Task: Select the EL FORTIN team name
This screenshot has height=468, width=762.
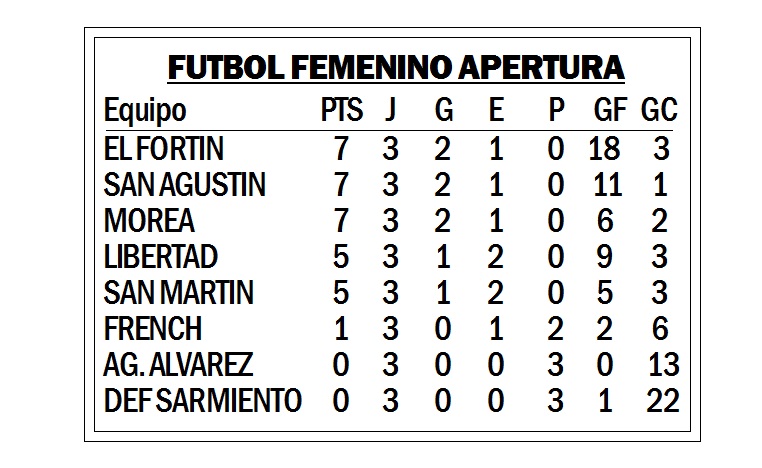Action: 164,149
